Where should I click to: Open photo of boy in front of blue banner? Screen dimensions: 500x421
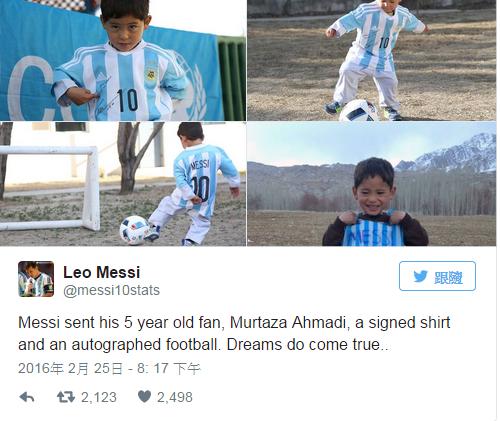[123, 60]
